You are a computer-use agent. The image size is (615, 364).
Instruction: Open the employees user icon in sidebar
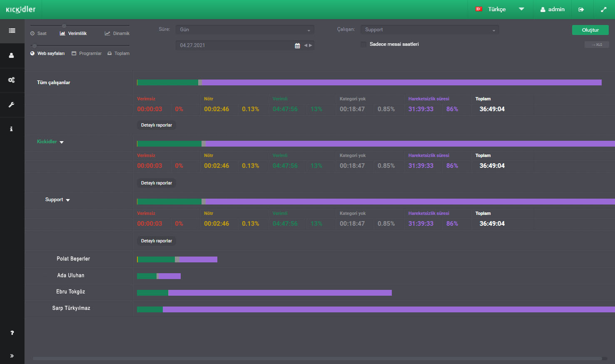coord(12,55)
